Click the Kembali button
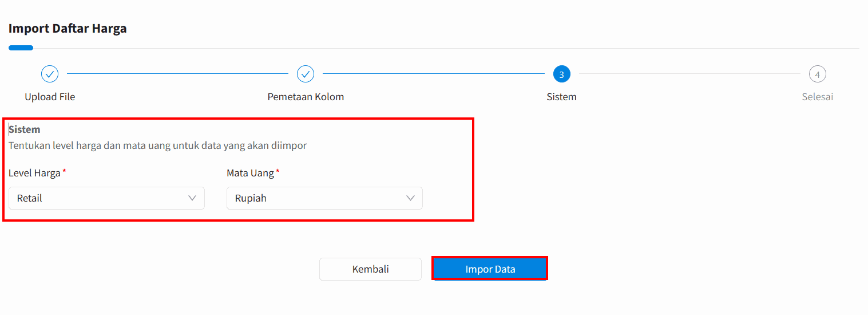Image resolution: width=868 pixels, height=315 pixels. 370,269
